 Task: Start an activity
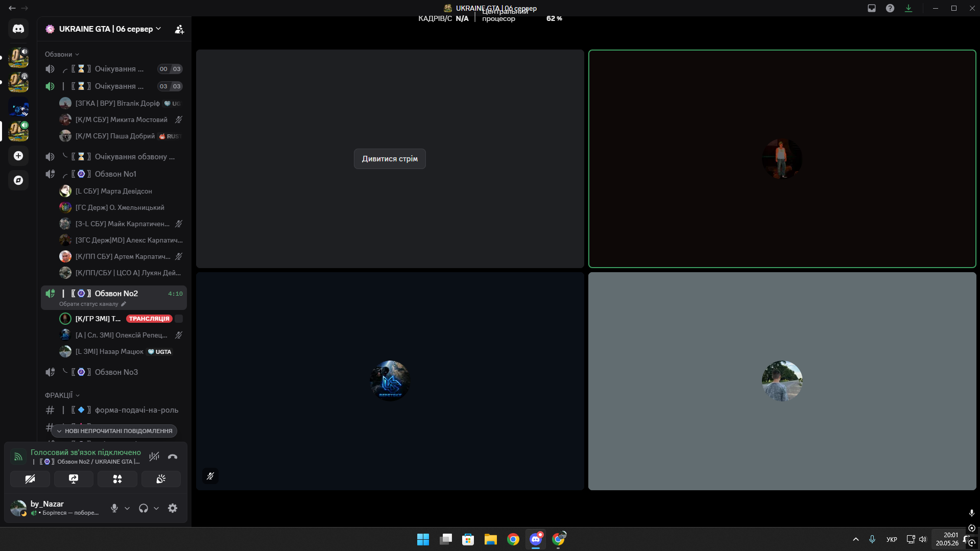(x=117, y=479)
